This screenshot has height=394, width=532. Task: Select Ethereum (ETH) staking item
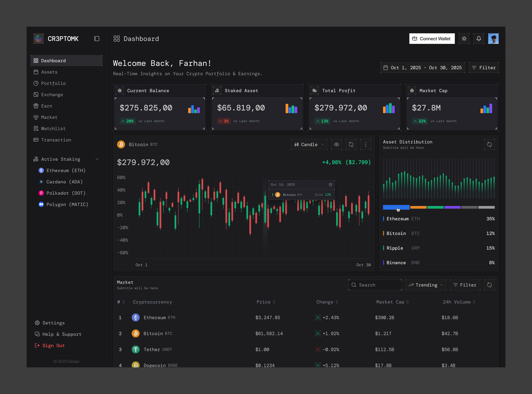click(x=62, y=171)
